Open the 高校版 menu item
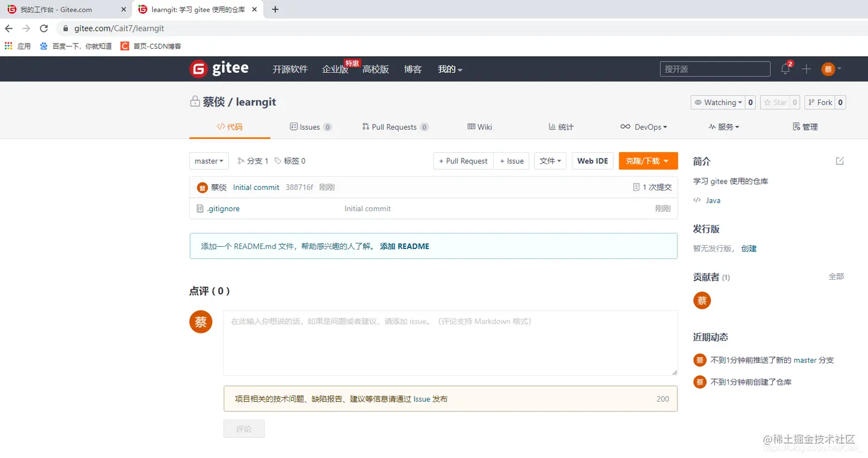Image resolution: width=868 pixels, height=458 pixels. (x=375, y=69)
